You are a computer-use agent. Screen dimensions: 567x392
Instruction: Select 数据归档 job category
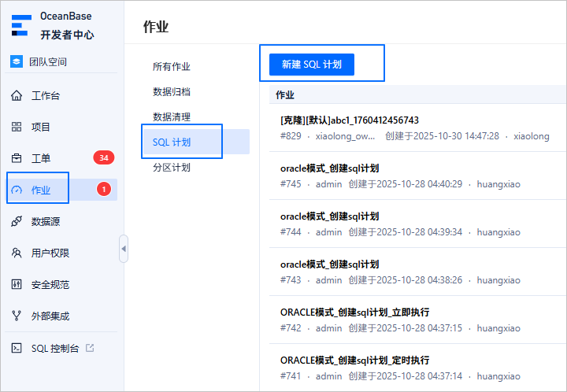(172, 92)
